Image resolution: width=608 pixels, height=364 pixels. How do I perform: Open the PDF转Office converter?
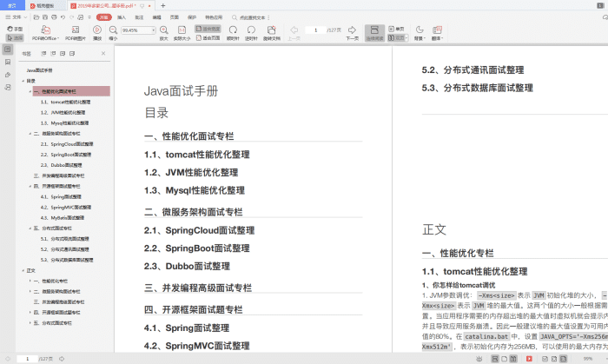45,33
